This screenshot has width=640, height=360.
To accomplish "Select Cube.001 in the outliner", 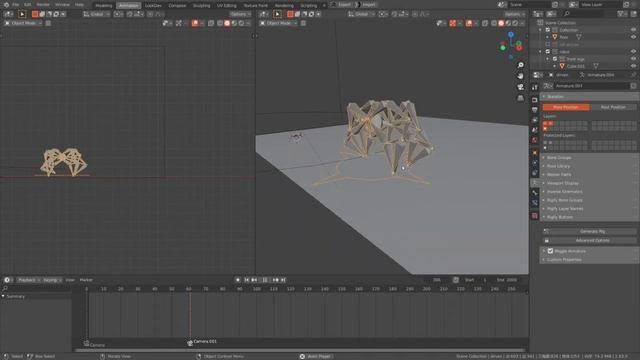I will coord(576,66).
